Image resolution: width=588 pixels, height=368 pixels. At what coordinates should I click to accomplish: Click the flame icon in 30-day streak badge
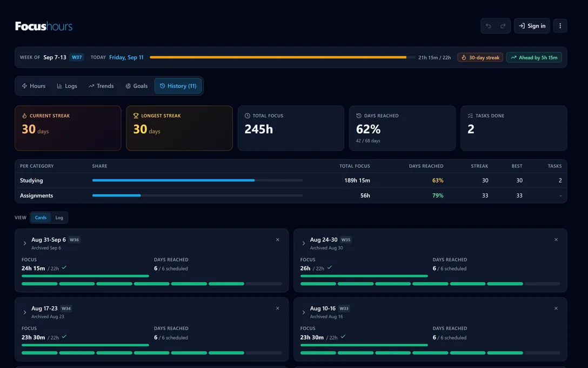point(464,57)
